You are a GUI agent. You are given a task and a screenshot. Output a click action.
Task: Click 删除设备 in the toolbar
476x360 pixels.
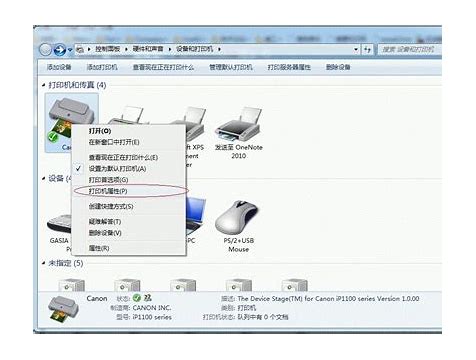338,67
